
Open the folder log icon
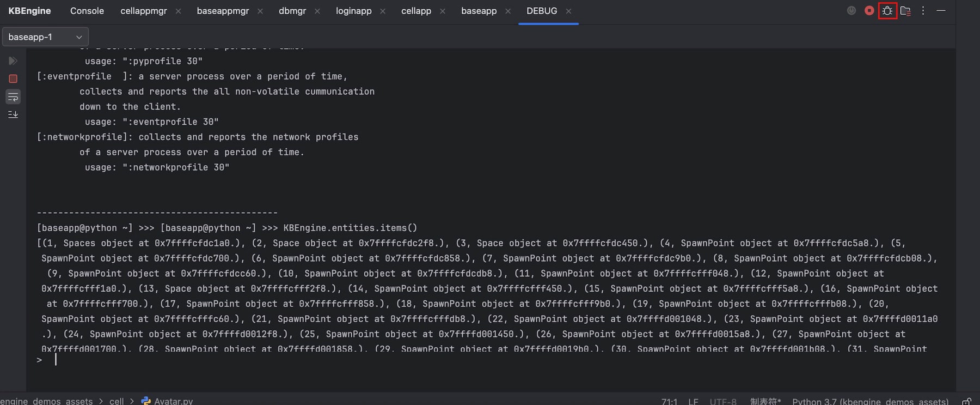[x=905, y=11]
